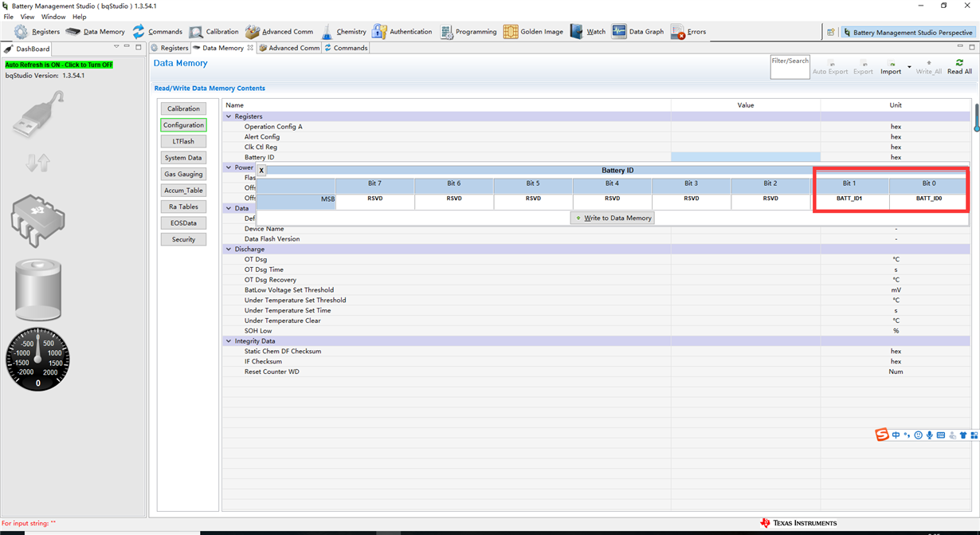The width and height of the screenshot is (980, 535).
Task: Click the Sogou input method logo
Action: (882, 435)
